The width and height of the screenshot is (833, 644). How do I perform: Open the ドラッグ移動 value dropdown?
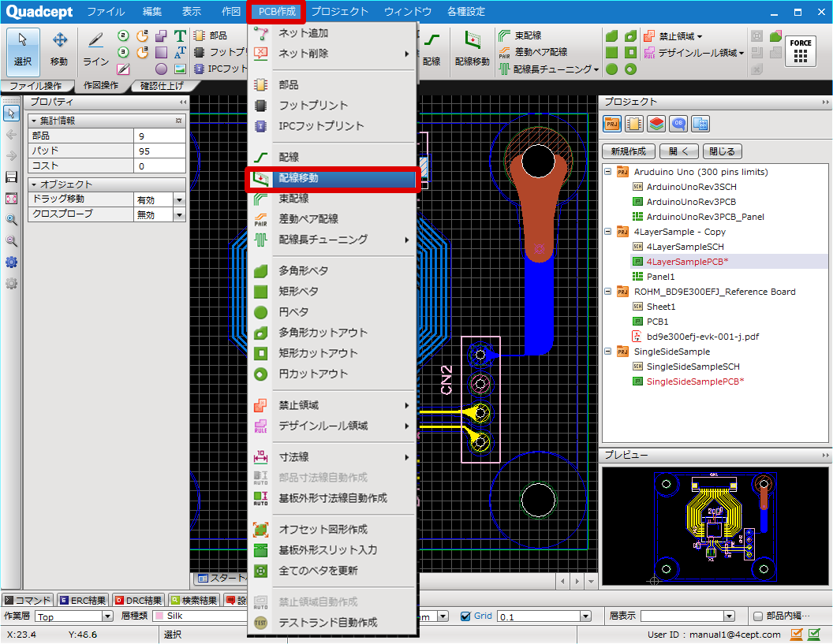click(179, 199)
